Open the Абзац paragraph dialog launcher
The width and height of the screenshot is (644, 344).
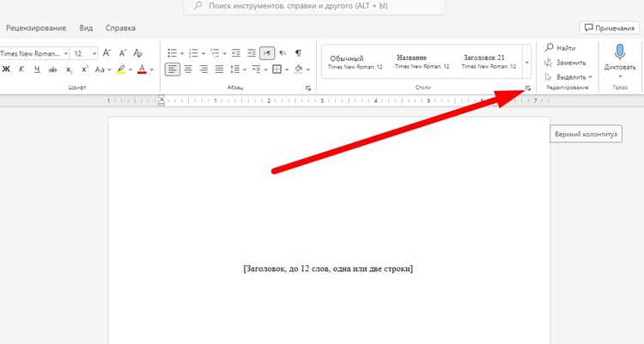click(x=308, y=88)
